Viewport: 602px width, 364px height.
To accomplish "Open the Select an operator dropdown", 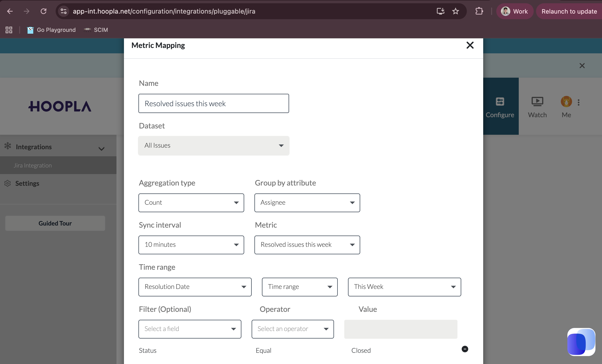I will click(x=293, y=329).
